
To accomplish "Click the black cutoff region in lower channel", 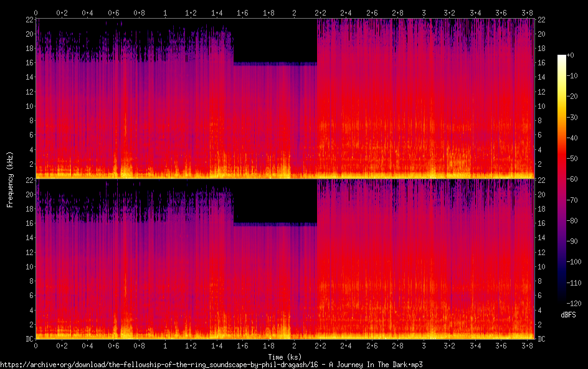I will point(275,201).
